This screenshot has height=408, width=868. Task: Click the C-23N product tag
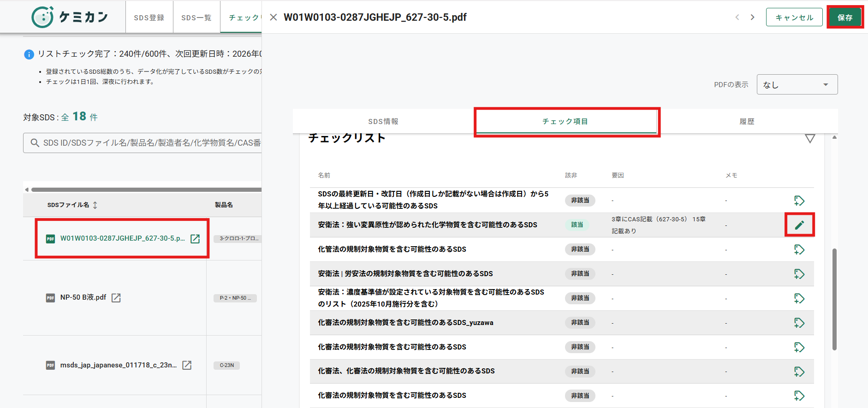point(226,365)
